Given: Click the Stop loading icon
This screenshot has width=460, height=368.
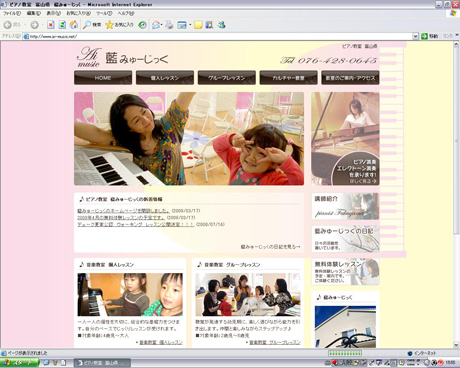Looking at the screenshot, I should coord(51,25).
